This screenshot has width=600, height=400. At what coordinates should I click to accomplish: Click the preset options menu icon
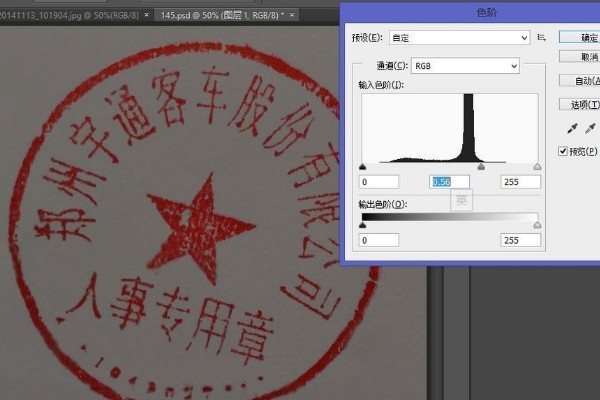pyautogui.click(x=542, y=37)
